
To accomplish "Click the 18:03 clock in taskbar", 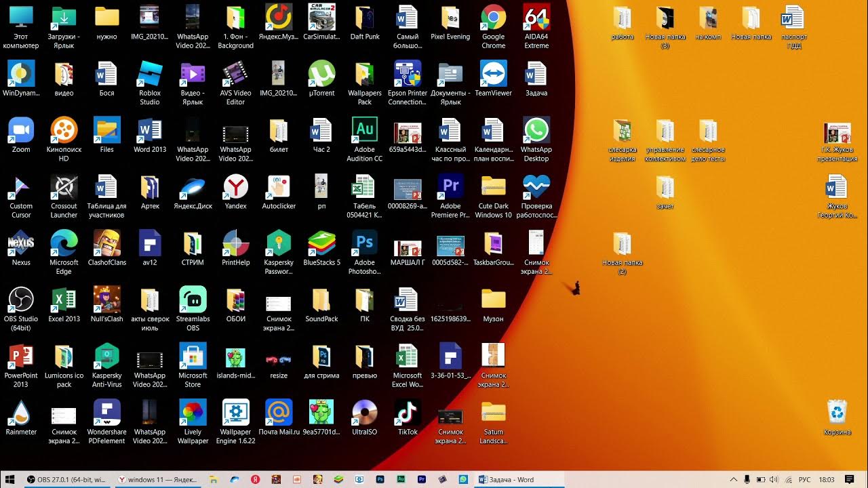I will click(x=826, y=479).
